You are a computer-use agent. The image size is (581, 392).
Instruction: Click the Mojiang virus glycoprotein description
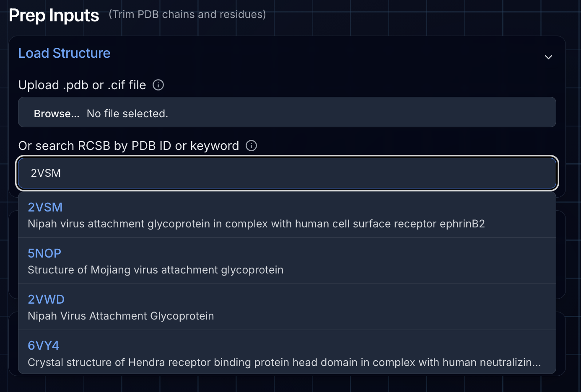point(156,270)
